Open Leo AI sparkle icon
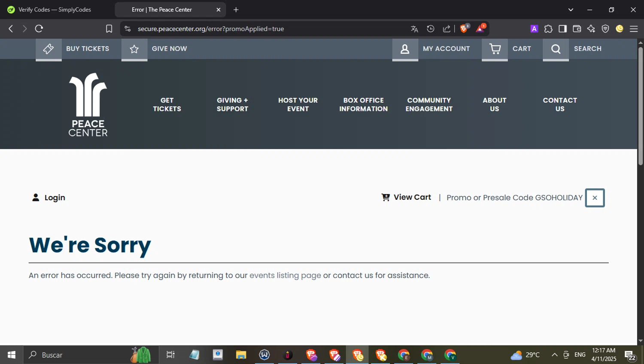 click(x=591, y=29)
